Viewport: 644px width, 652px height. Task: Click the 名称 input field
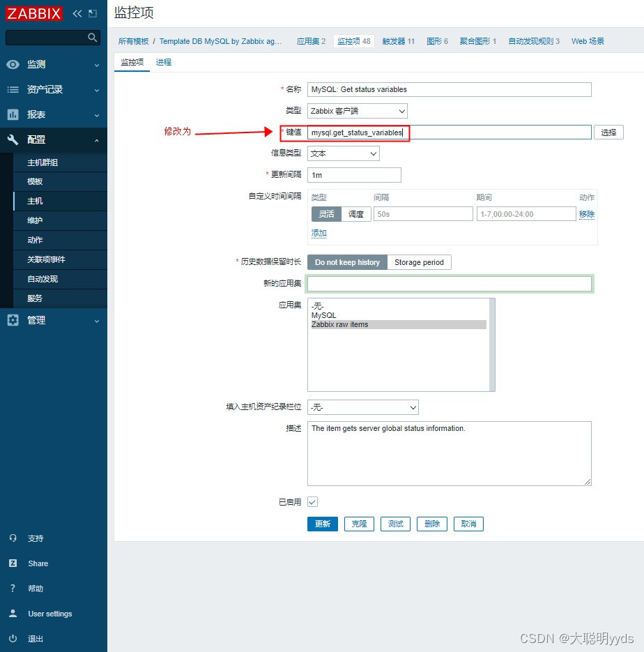coord(449,89)
